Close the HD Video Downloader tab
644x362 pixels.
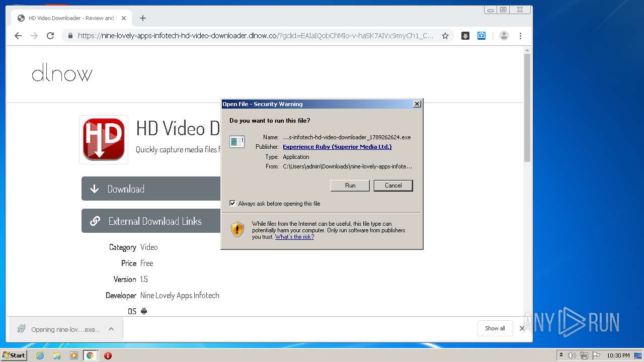click(124, 18)
